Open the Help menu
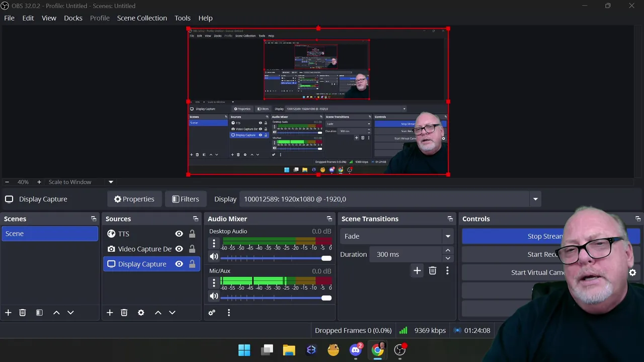 pyautogui.click(x=205, y=18)
